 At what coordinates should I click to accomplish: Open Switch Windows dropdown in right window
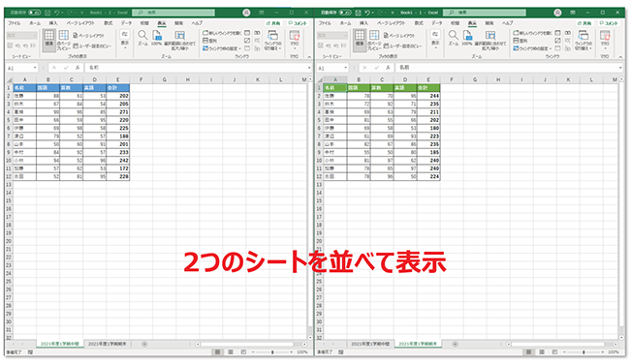(x=583, y=40)
